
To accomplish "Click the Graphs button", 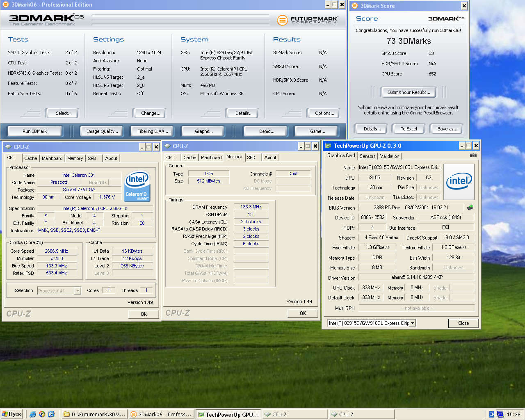I will [x=204, y=131].
